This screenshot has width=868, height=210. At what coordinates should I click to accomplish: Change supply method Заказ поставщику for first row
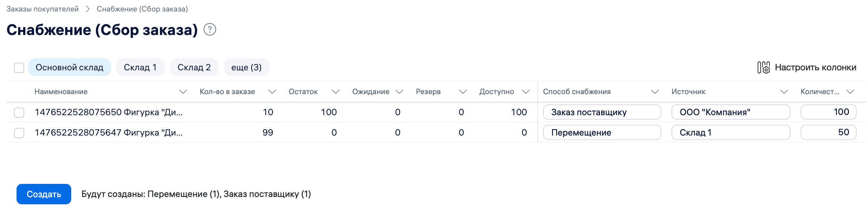click(x=602, y=112)
